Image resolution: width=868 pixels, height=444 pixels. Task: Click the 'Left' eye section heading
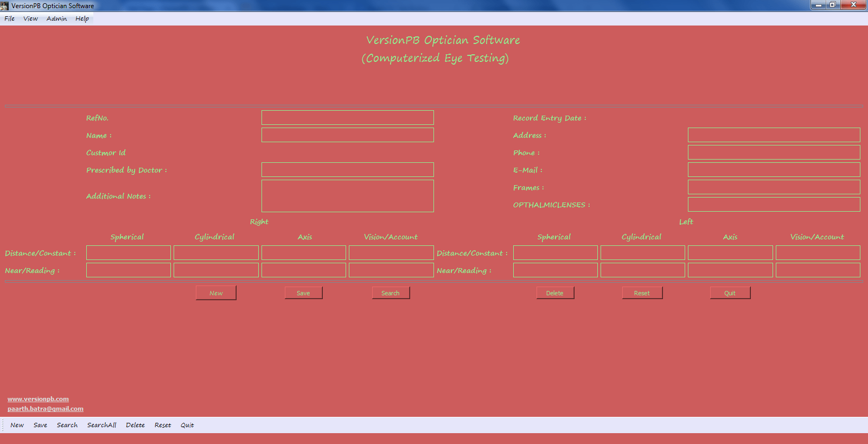(x=686, y=221)
